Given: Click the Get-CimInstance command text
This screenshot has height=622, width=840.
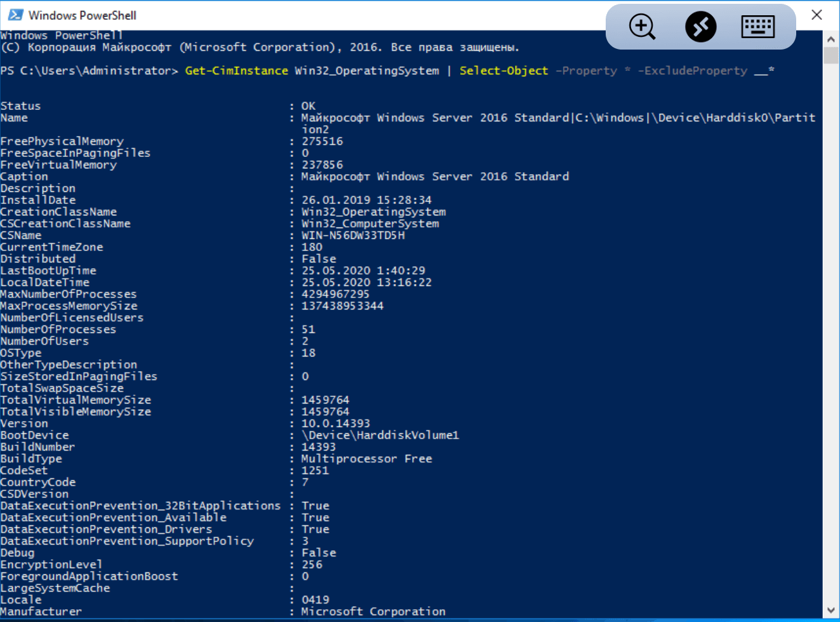Looking at the screenshot, I should pos(236,71).
